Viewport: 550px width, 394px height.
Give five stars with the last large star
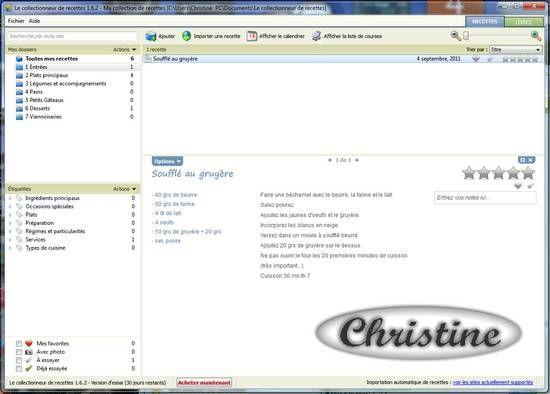(x=528, y=173)
